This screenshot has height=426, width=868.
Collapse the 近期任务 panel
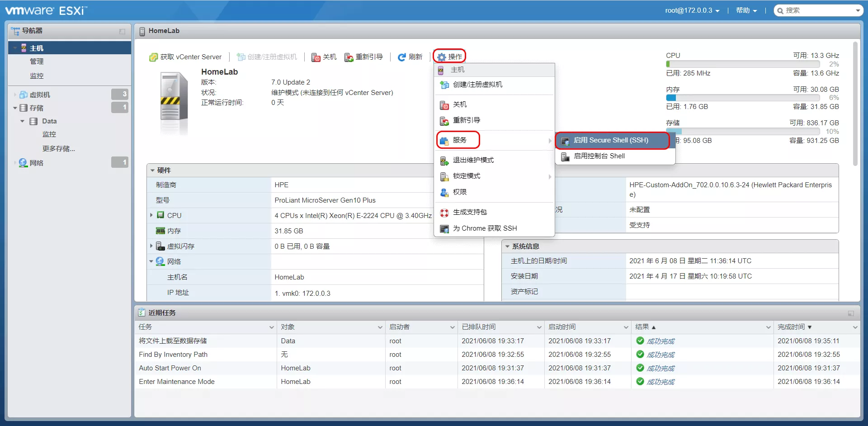click(x=851, y=313)
